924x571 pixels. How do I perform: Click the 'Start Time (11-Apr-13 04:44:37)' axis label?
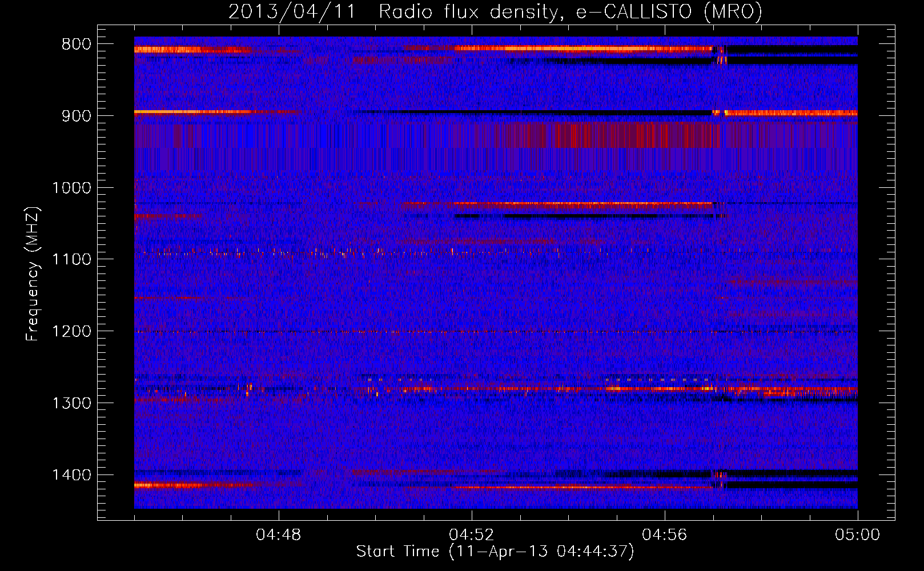point(495,552)
